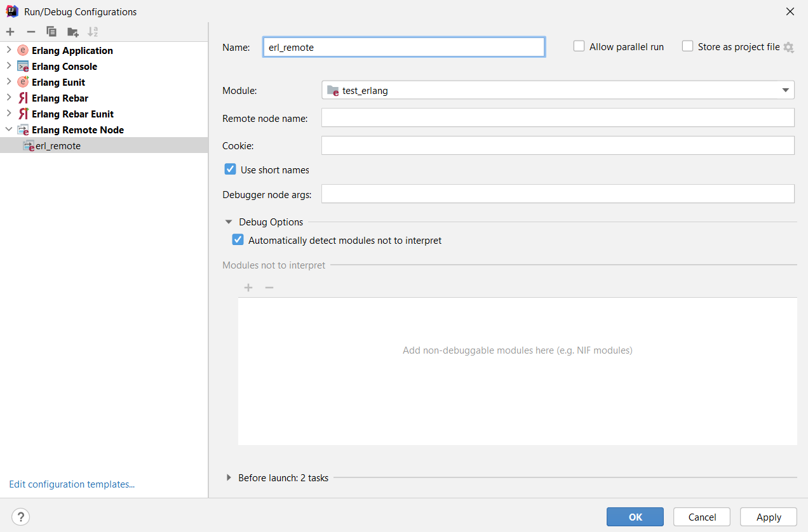This screenshot has height=532, width=808.
Task: Create new configuration folder icon
Action: coord(73,32)
